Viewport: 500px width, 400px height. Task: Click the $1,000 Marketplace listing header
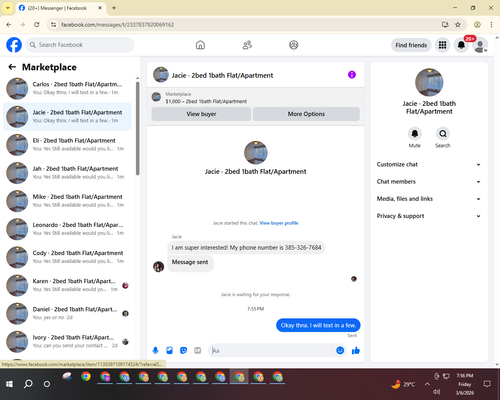[x=256, y=98]
